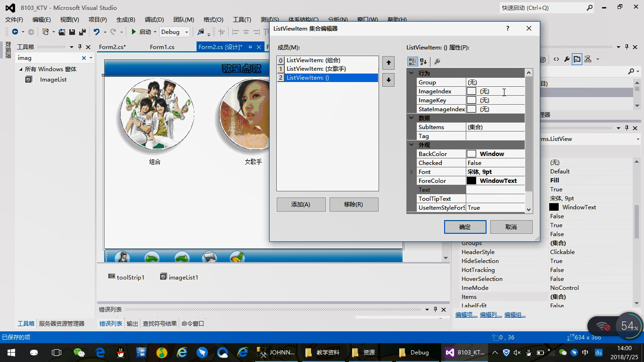
Task: Undo the last action
Action: 97,32
